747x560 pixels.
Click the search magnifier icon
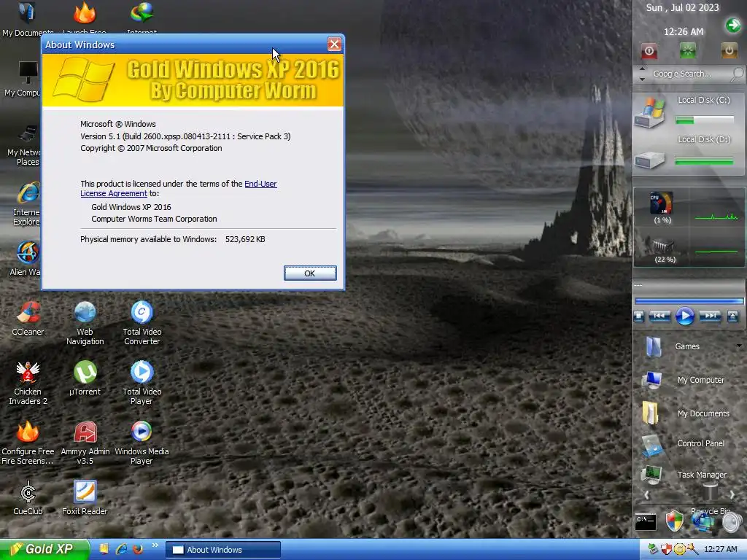pos(738,74)
